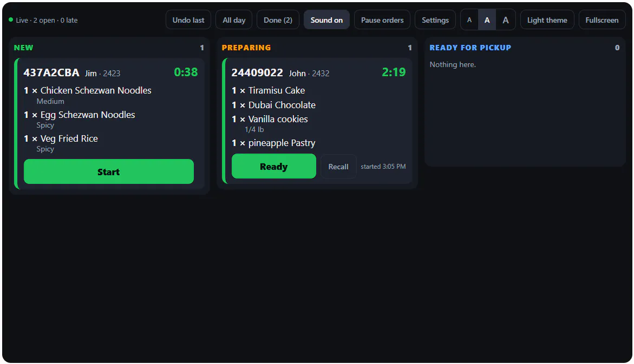Click the Vanilla cookies item
The width and height of the screenshot is (634, 364).
point(278,119)
